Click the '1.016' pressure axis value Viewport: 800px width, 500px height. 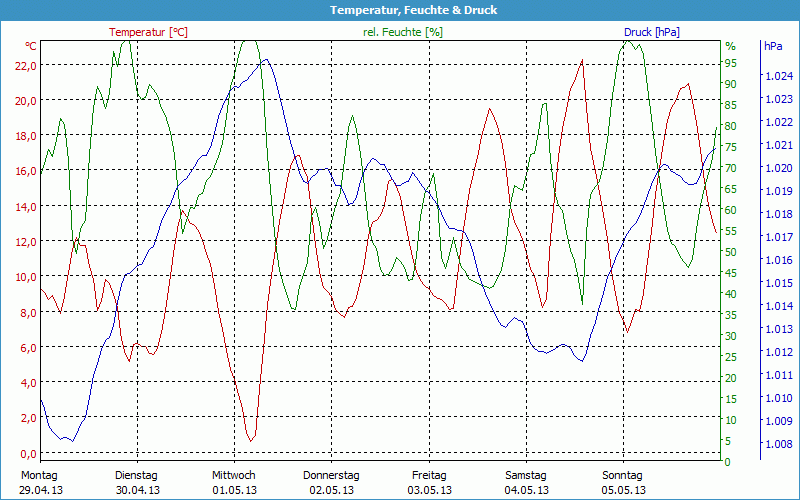click(779, 260)
